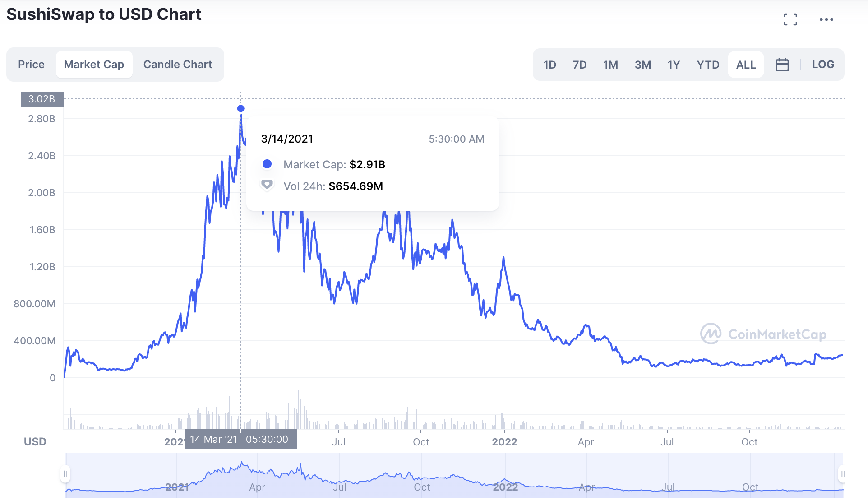
Task: Grab the right range slider handle
Action: click(842, 474)
